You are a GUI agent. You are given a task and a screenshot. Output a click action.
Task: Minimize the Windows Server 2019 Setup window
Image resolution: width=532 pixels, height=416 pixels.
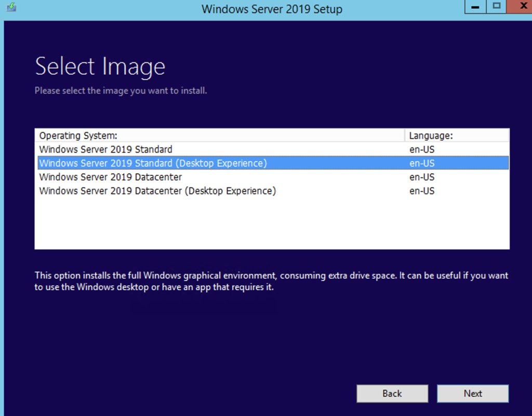click(x=475, y=7)
